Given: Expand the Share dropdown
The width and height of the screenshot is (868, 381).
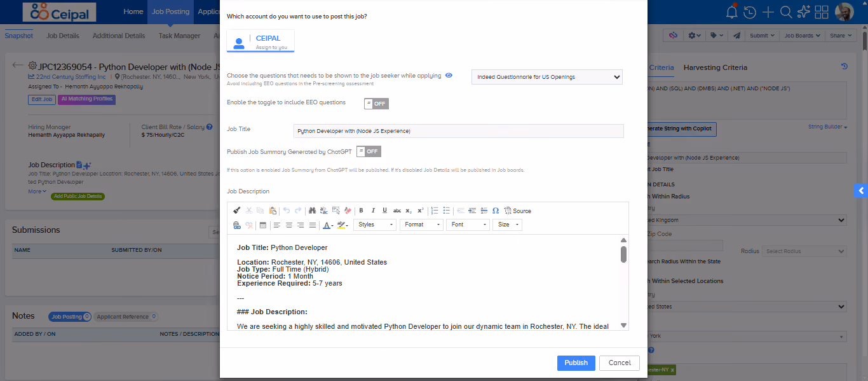Looking at the screenshot, I should coord(841,36).
